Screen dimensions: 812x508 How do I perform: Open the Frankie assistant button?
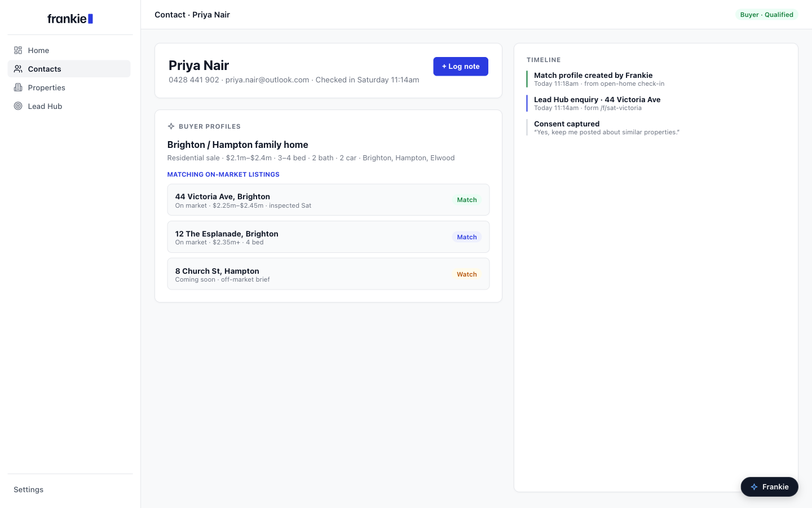tap(769, 487)
